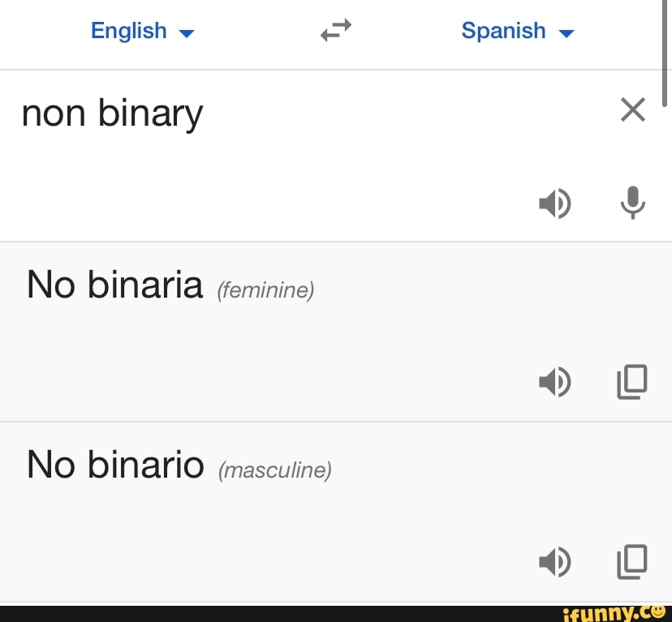Clear the input text with the X

[632, 110]
